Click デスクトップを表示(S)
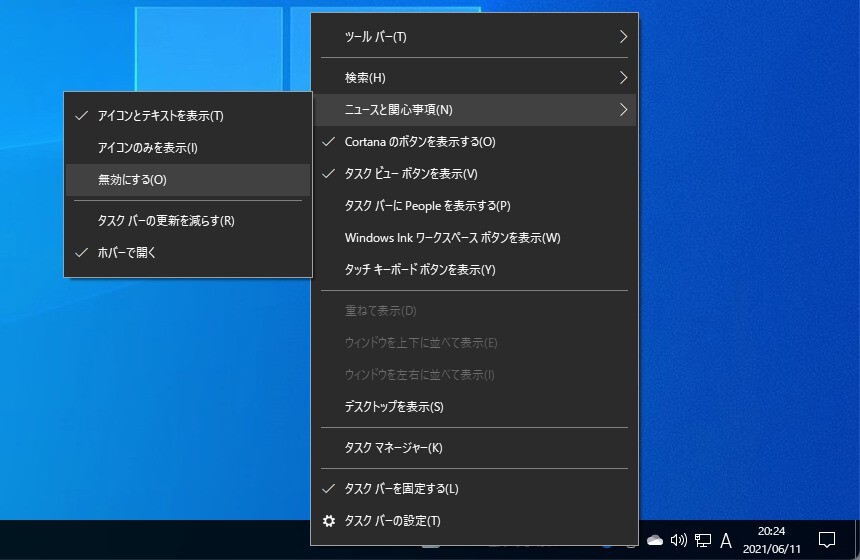 [x=474, y=407]
